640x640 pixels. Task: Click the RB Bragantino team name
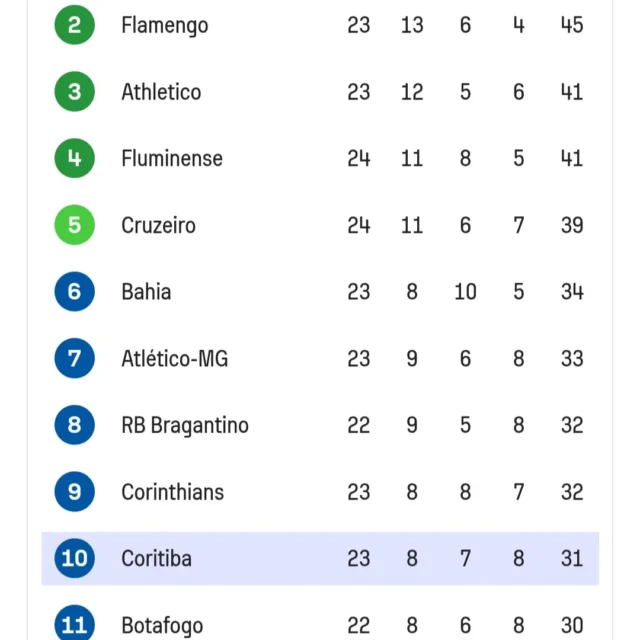click(185, 426)
